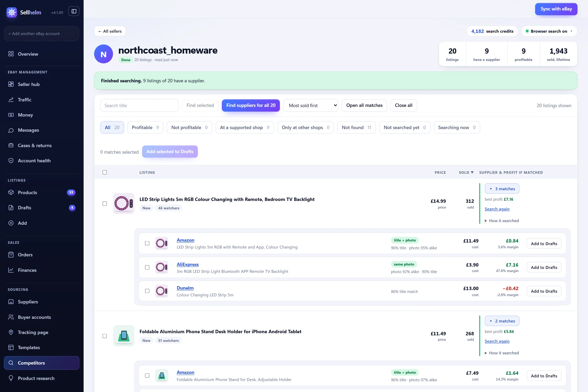Collapse the 3 matches expander

[x=502, y=189]
